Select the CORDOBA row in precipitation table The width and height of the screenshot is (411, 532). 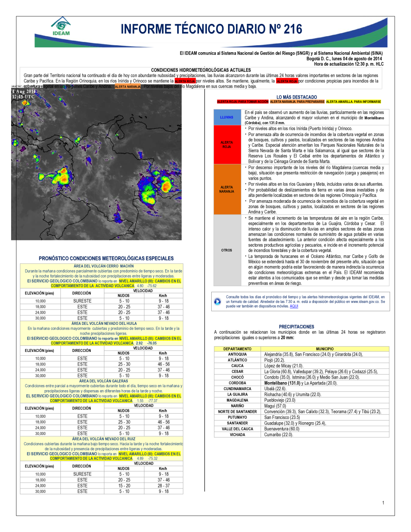(x=237, y=383)
